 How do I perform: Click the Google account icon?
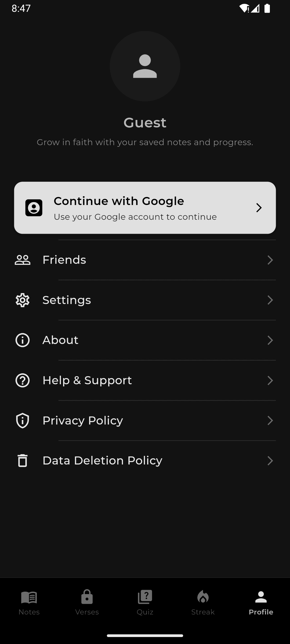pos(34,208)
